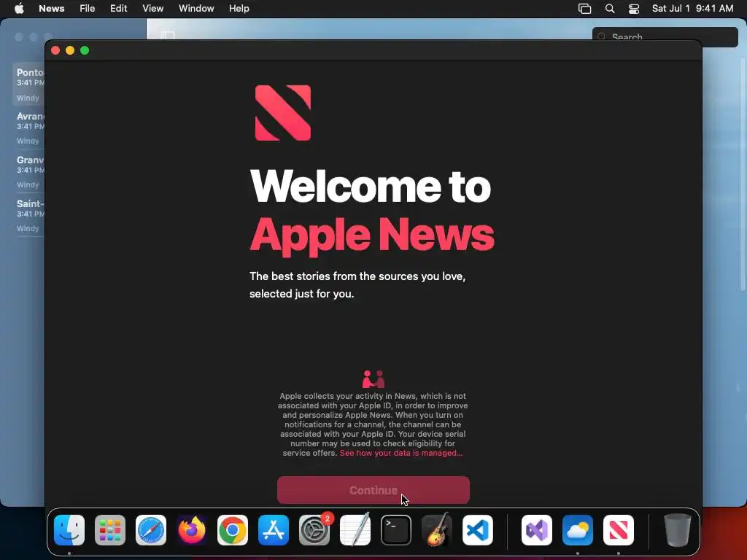The image size is (747, 560).
Task: Open System Settings from the Dock
Action: [314, 530]
